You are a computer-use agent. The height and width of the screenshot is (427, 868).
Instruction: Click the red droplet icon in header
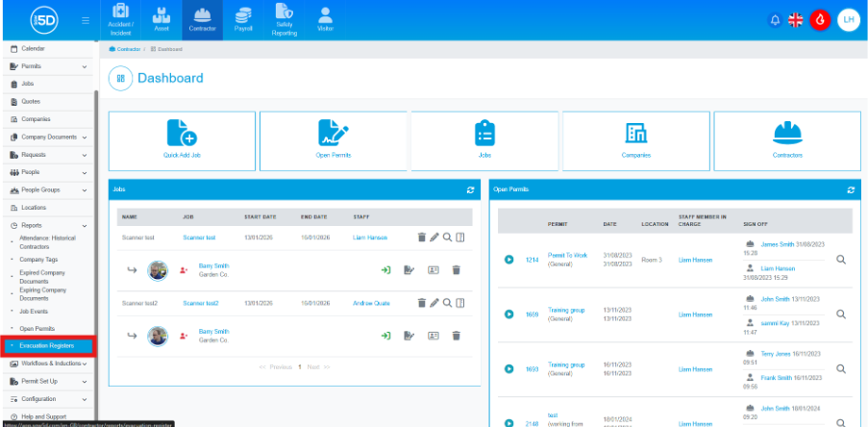(820, 20)
